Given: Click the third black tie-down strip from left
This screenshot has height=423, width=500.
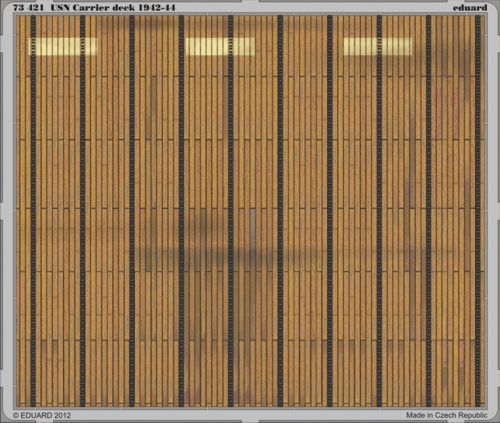Looking at the screenshot, I should 132,211.
